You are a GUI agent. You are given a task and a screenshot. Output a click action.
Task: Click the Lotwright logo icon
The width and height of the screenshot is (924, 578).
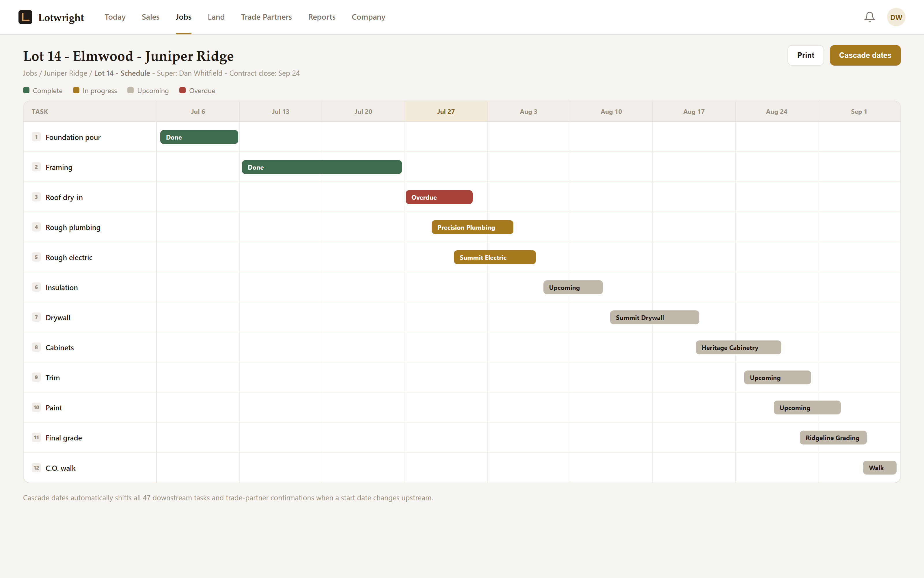click(x=25, y=17)
